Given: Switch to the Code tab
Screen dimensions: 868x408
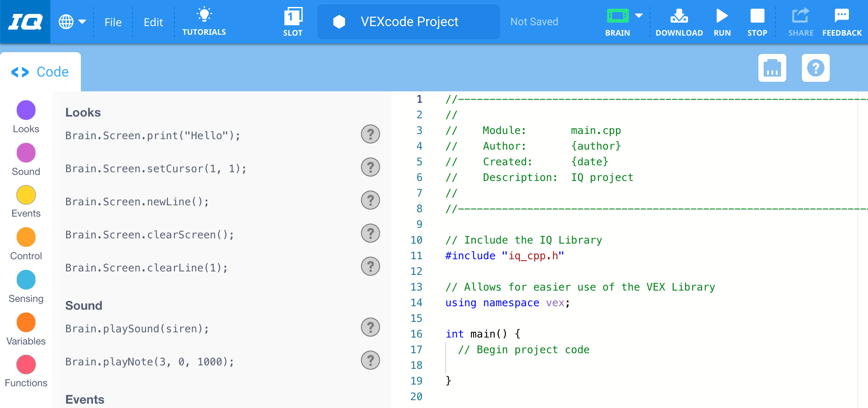Looking at the screenshot, I should [x=40, y=71].
